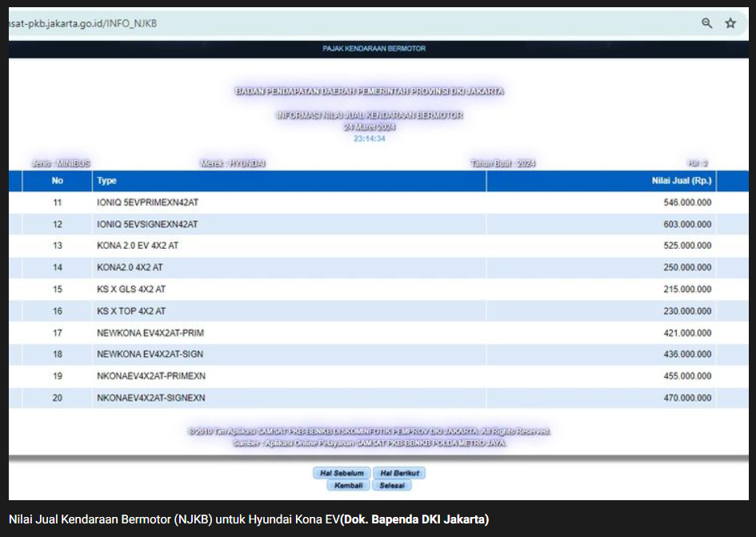Image resolution: width=756 pixels, height=537 pixels.
Task: Click the Selesai button
Action: (392, 485)
